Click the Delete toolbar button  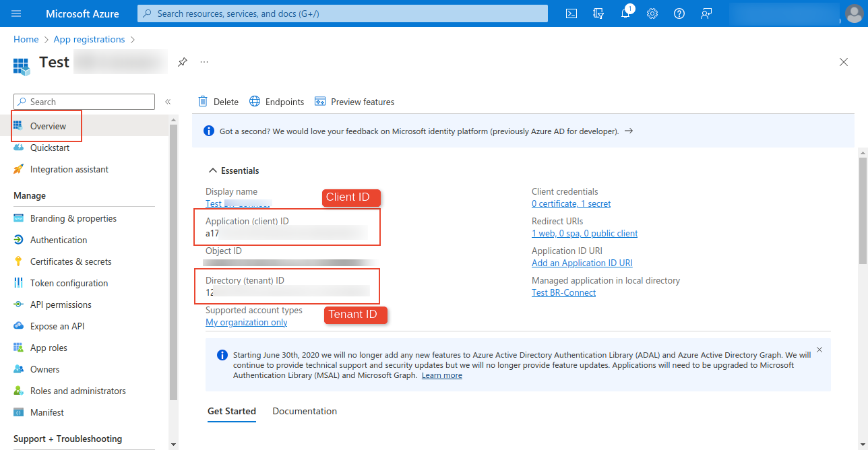218,102
